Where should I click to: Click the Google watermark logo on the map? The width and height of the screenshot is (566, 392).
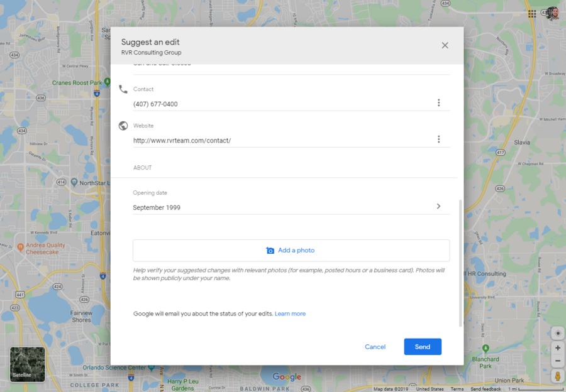tap(286, 377)
